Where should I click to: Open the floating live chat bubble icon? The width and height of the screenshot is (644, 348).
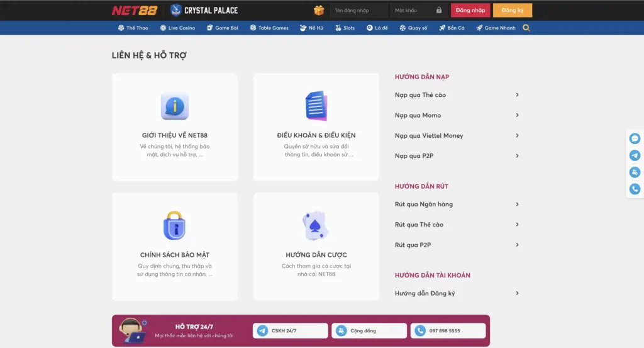click(x=635, y=138)
